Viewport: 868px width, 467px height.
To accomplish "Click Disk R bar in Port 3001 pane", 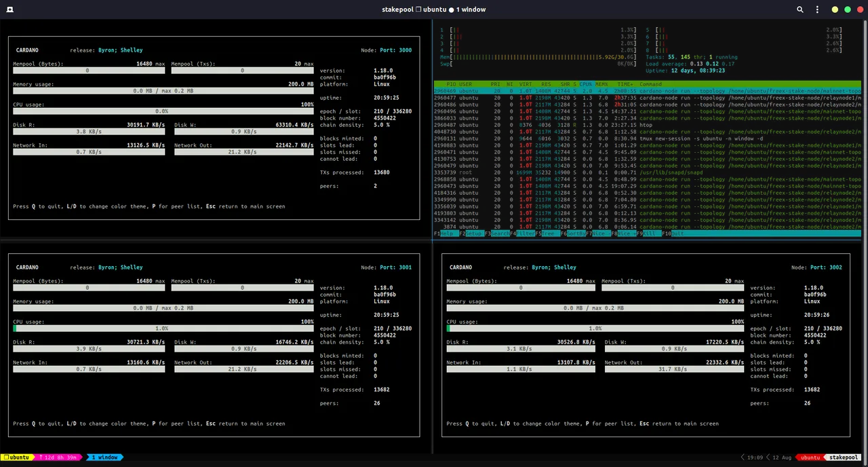I will (x=89, y=349).
